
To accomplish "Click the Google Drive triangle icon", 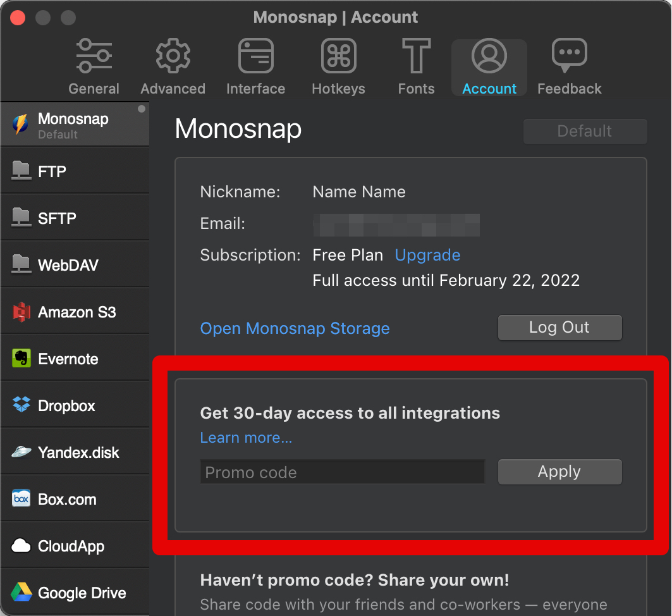I will pos(21,592).
